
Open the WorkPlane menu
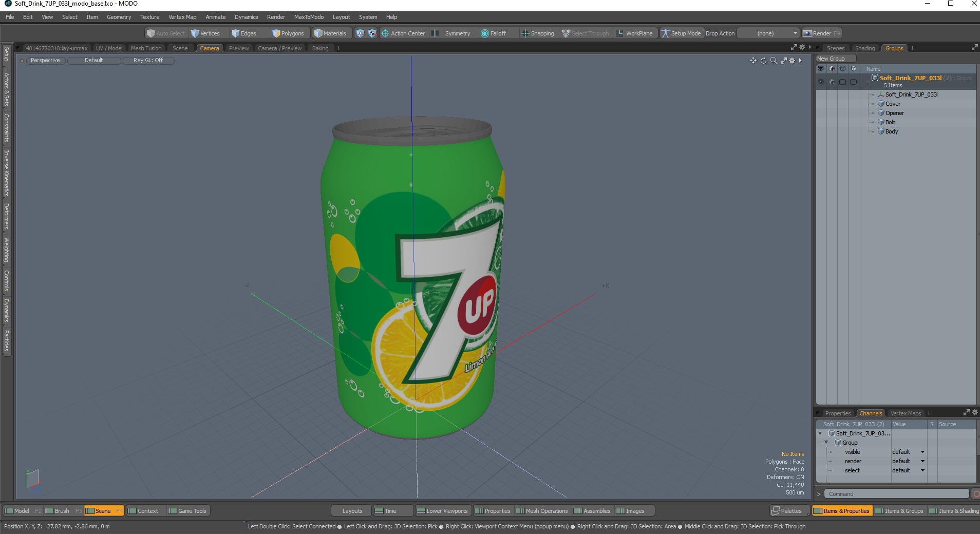coord(635,33)
